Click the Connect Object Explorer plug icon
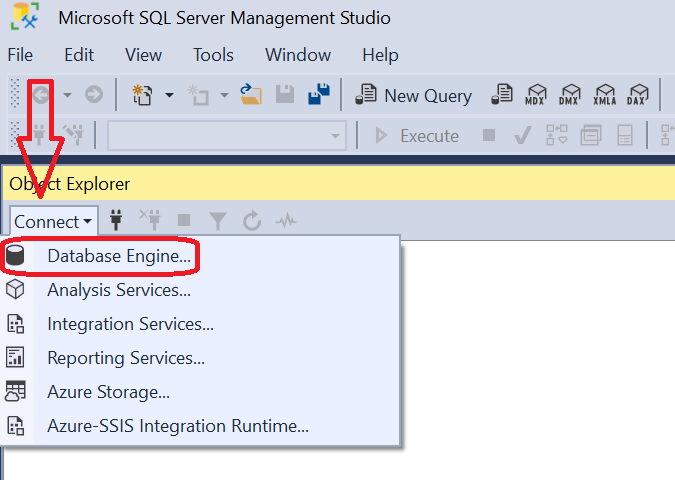The image size is (675, 480). pos(116,220)
